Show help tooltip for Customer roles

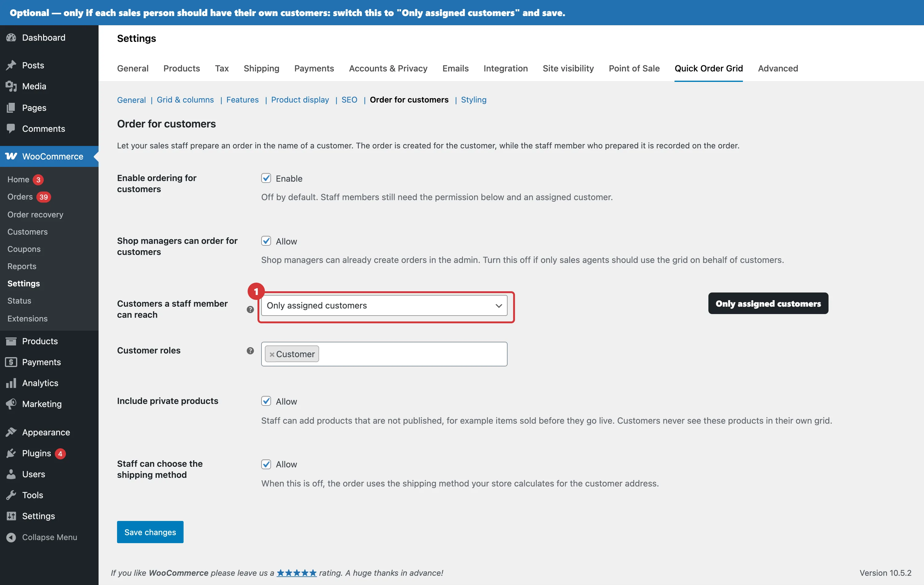pyautogui.click(x=250, y=351)
